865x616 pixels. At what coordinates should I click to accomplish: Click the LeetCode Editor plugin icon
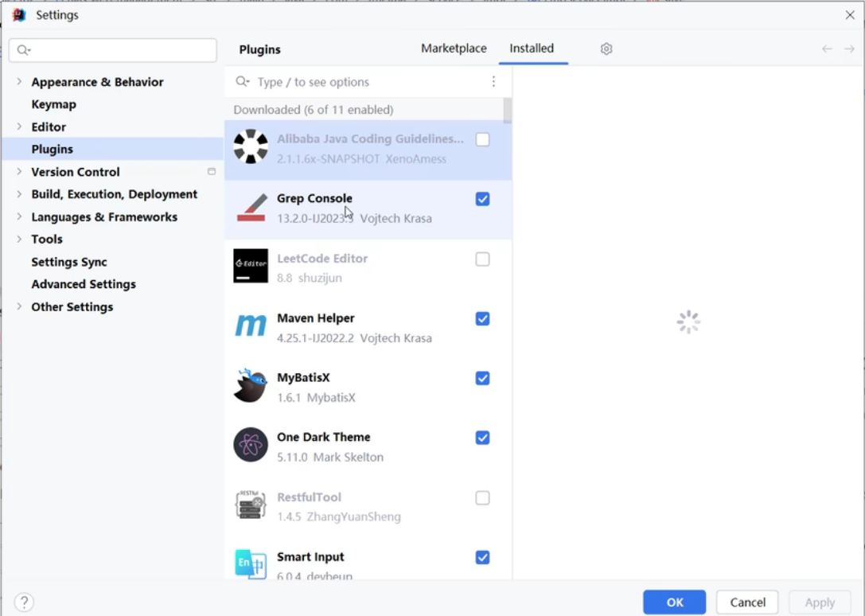(x=251, y=266)
